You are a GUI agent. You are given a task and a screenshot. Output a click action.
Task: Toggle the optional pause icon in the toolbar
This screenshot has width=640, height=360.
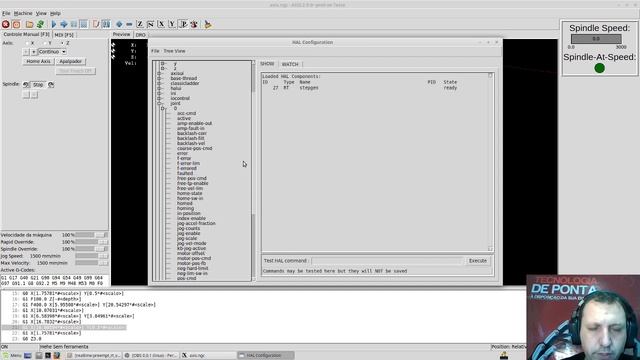(x=106, y=24)
